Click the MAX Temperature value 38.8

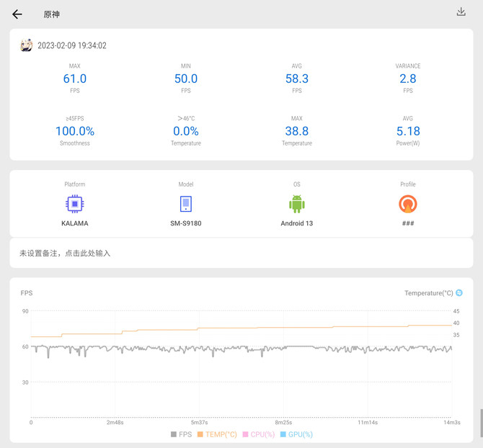tap(296, 131)
